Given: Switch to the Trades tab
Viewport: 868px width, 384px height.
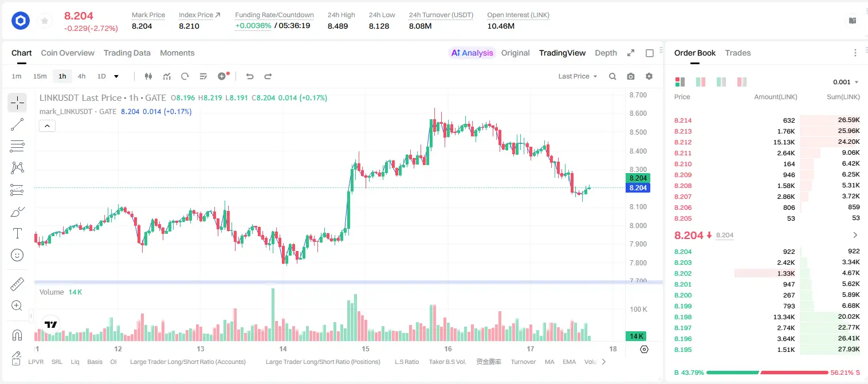Looking at the screenshot, I should (x=738, y=53).
